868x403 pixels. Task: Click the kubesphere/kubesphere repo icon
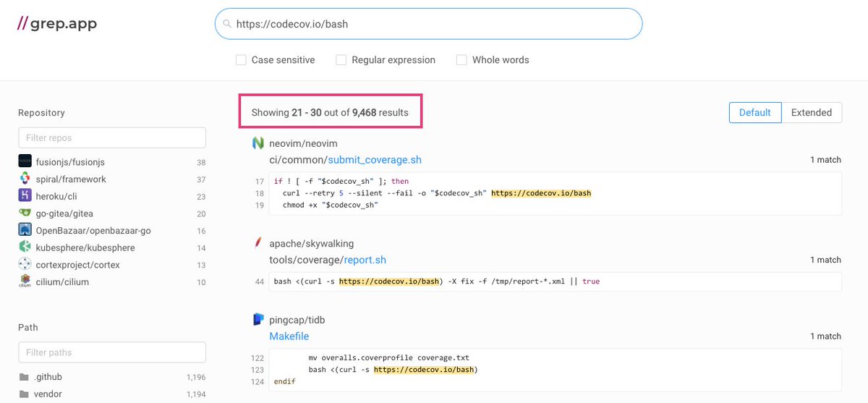[x=25, y=247]
